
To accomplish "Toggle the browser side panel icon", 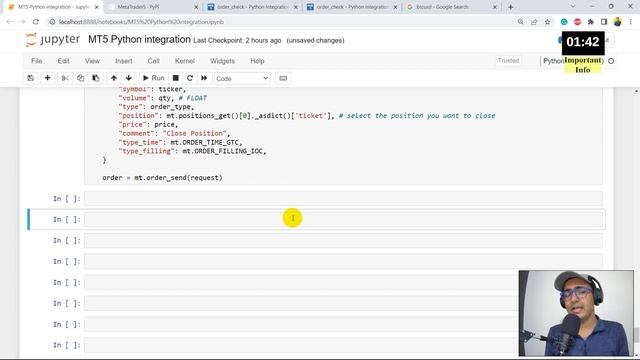I will pyautogui.click(x=604, y=22).
